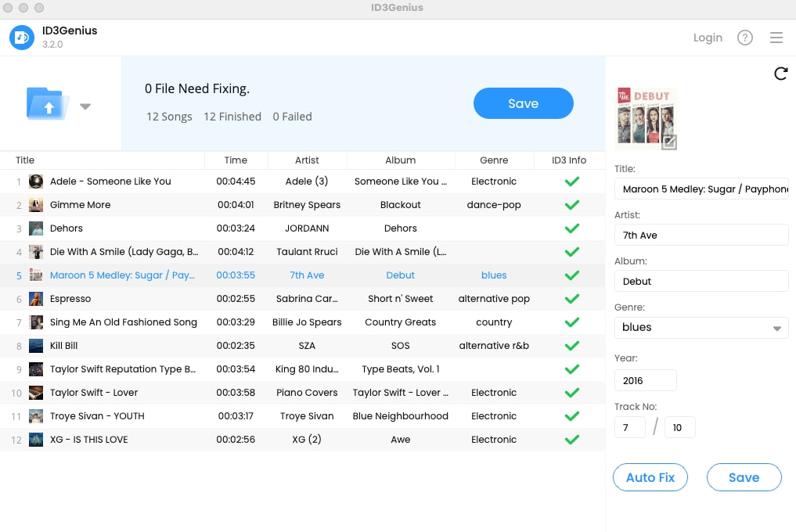Click the Title input field

(x=701, y=189)
